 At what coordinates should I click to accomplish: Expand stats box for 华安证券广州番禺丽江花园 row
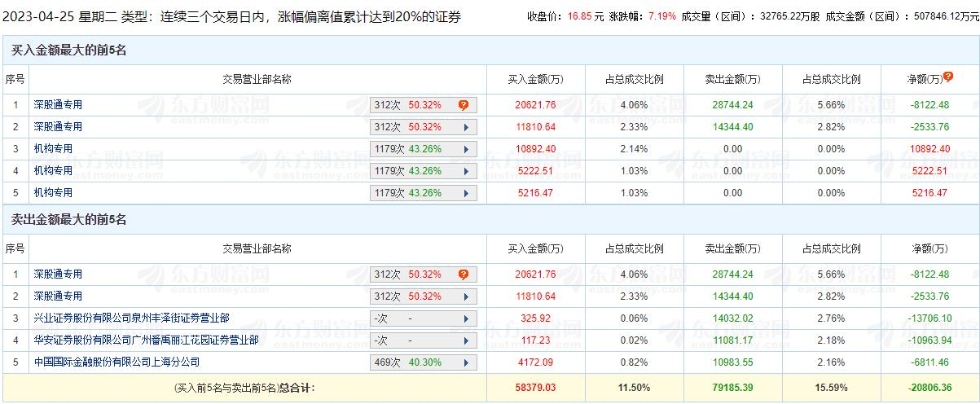(x=422, y=340)
